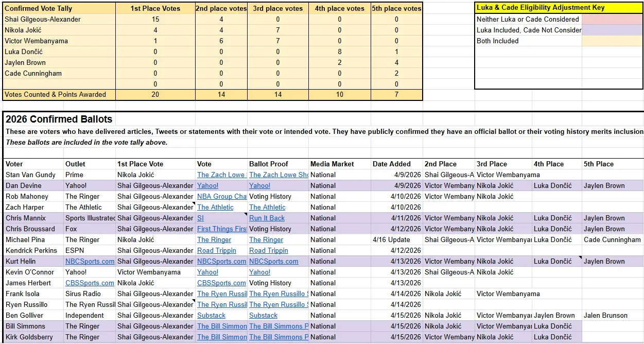Select the lavender Luka Included swatch
Image resolution: width=644 pixels, height=344 pixels.
[x=612, y=30]
